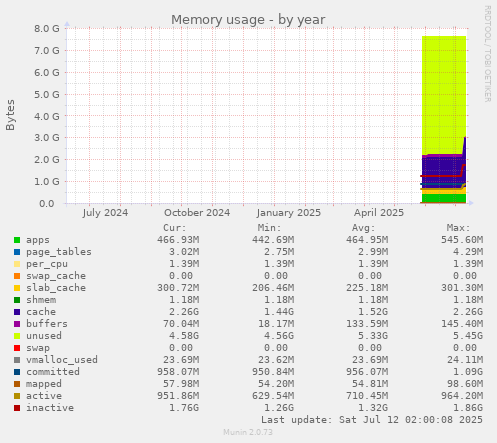Click the unused max value 5.45G
Viewport: 497px width, 443px height.
click(x=468, y=336)
